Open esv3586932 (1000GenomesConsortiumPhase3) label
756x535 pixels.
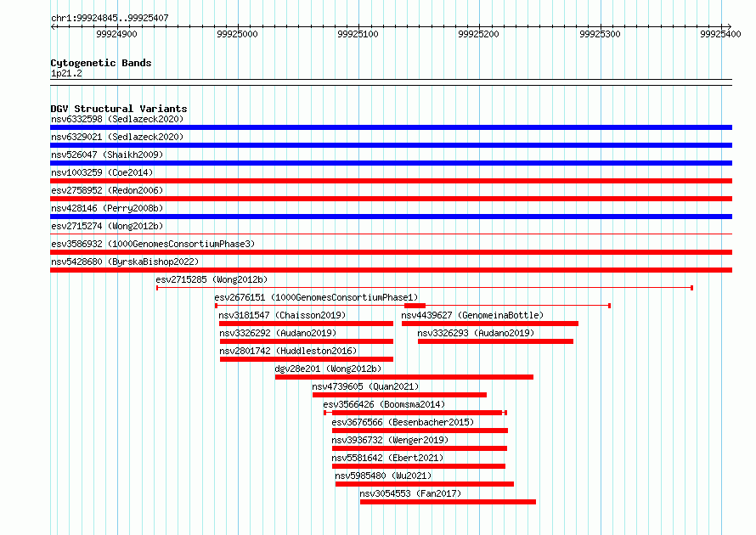coord(153,244)
